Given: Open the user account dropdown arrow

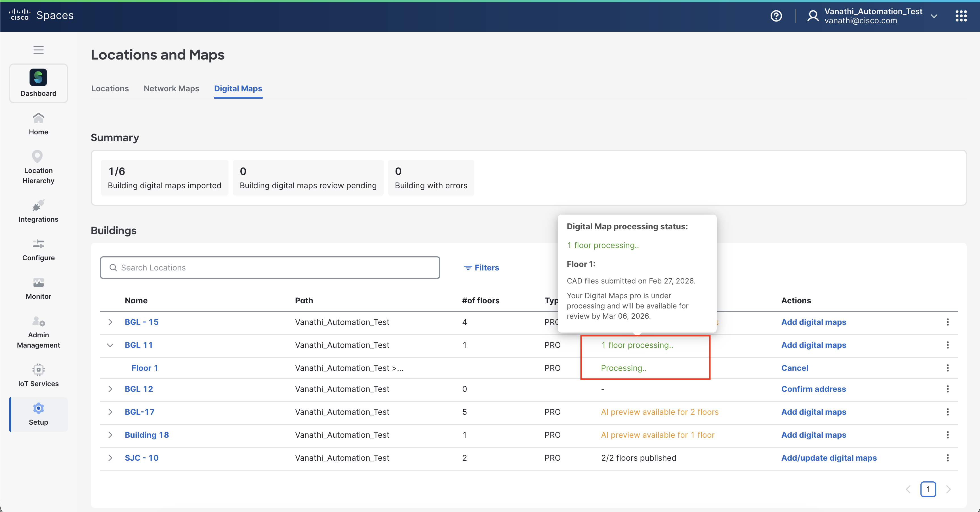Looking at the screenshot, I should click(934, 16).
